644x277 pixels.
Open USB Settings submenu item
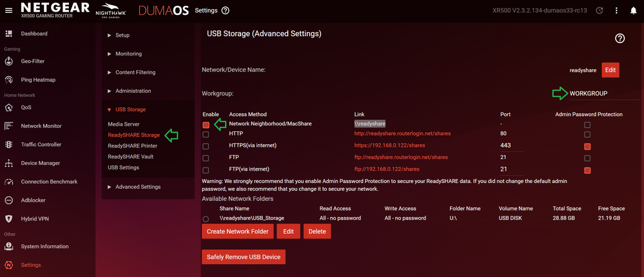(123, 167)
